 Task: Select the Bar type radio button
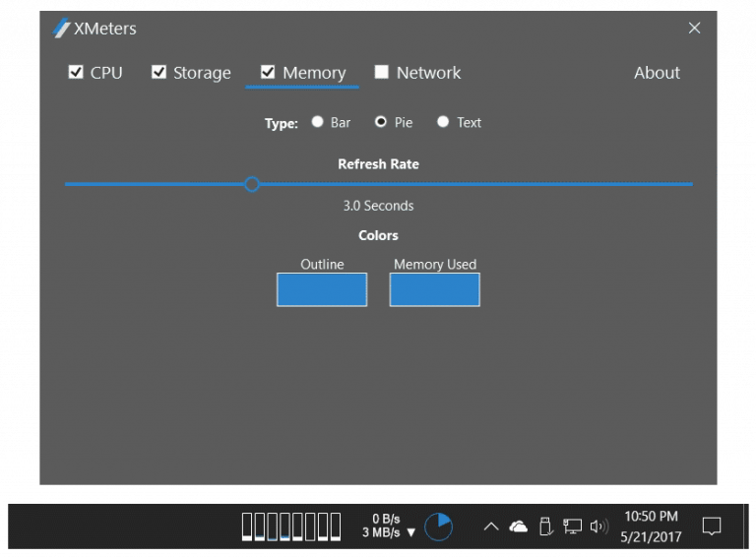[317, 122]
